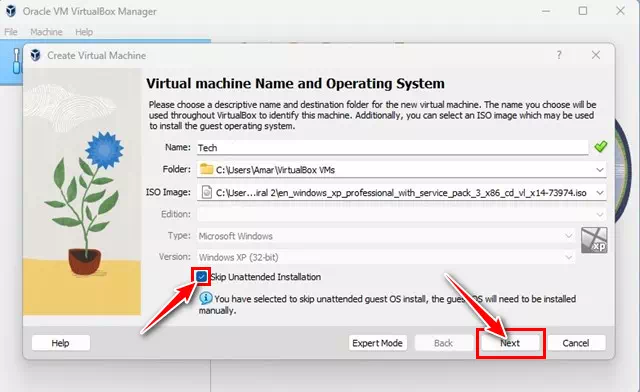Click the VirtualBox logo in main title bar
640x392 pixels.
coord(11,11)
